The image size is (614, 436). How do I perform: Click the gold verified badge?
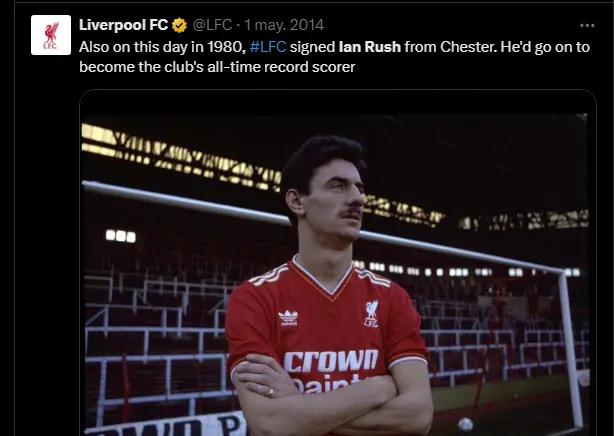179,25
